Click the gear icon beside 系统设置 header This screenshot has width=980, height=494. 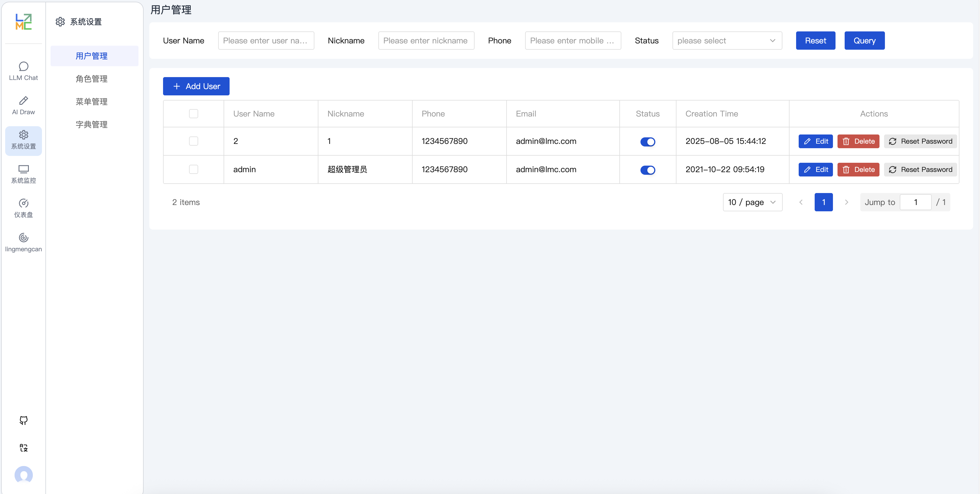click(60, 22)
